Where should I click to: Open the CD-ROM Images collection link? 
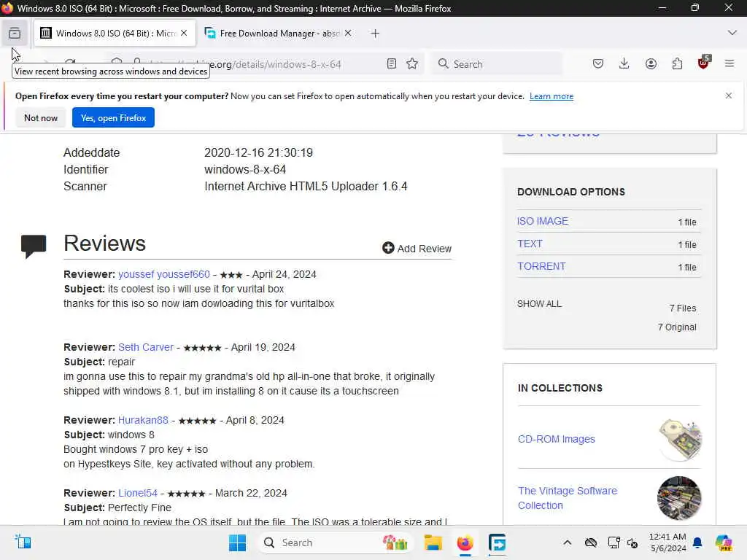(557, 439)
